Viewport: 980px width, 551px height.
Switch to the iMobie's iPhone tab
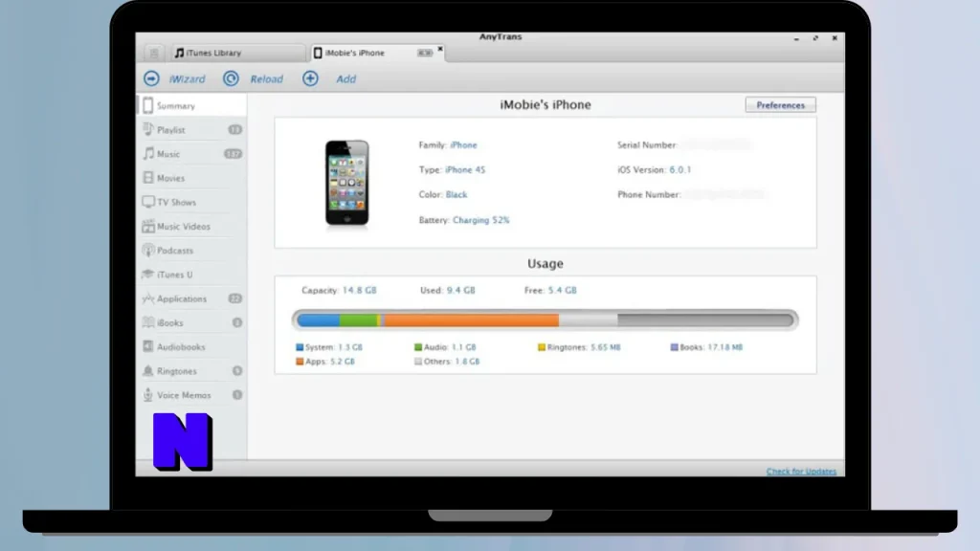click(x=375, y=54)
